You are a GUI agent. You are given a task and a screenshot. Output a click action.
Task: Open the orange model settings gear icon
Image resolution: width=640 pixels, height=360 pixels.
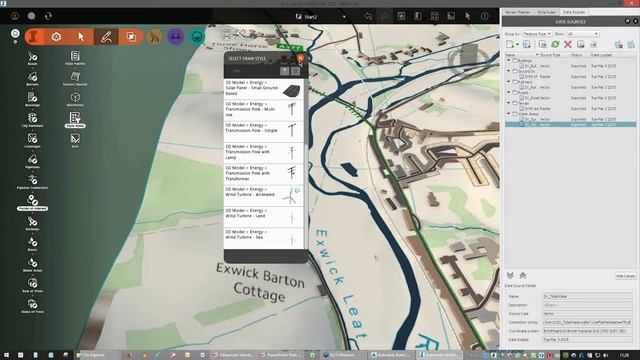pyautogui.click(x=56, y=37)
